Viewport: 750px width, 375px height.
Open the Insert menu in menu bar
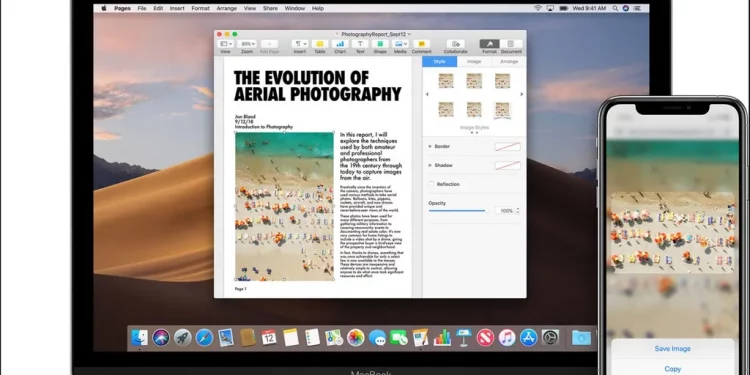[177, 8]
